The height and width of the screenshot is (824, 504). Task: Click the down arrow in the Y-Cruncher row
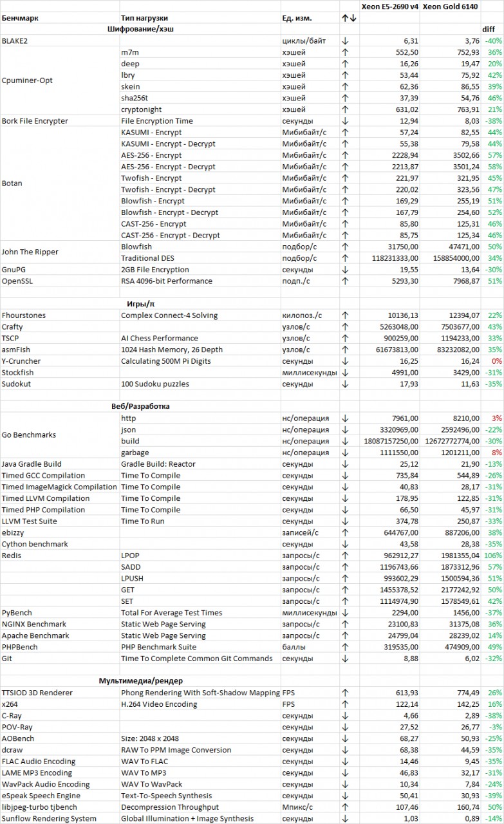click(x=345, y=361)
